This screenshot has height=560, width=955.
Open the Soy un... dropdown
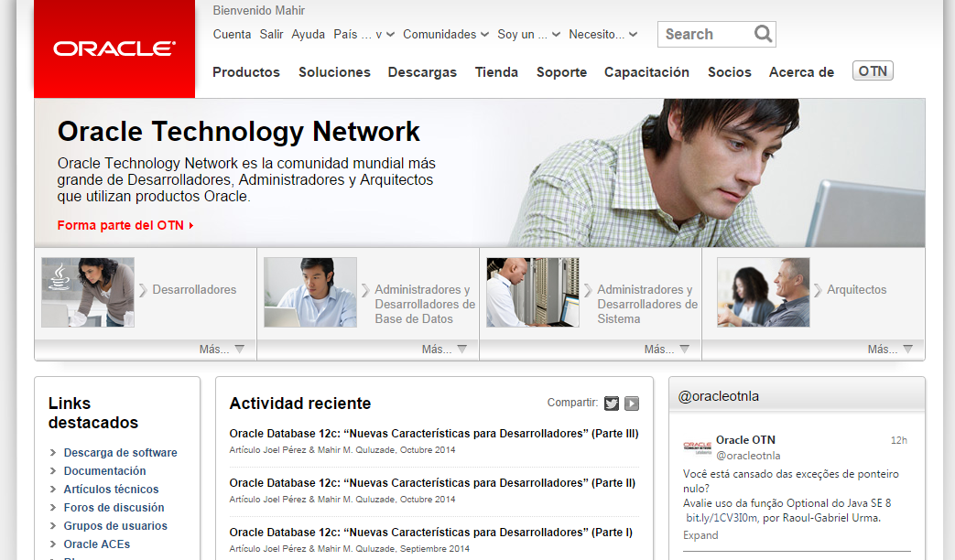[528, 35]
